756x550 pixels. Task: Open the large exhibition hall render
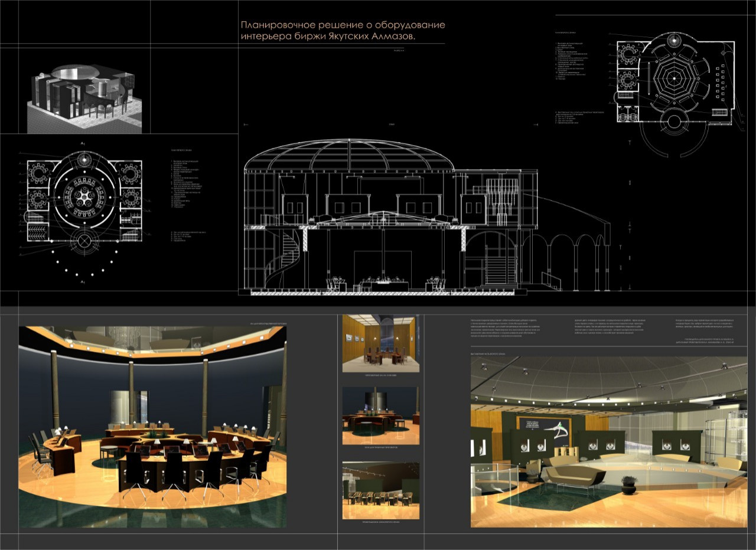click(x=608, y=441)
